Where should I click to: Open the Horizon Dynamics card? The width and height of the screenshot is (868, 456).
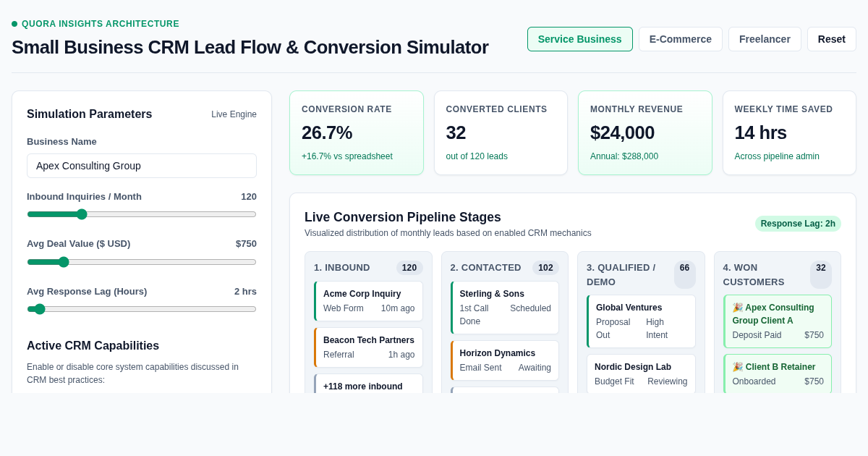(505, 360)
